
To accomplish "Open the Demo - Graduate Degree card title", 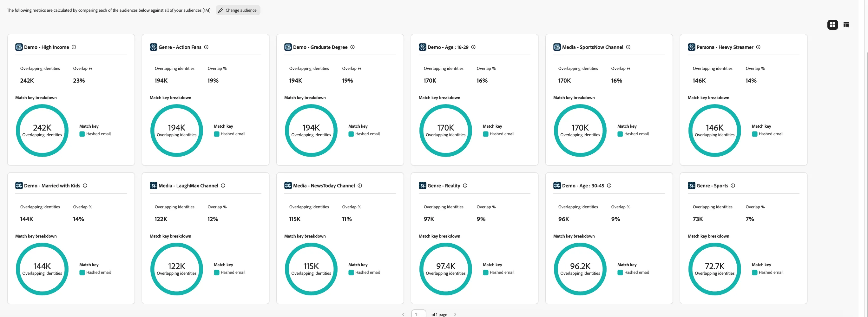I will click(x=320, y=47).
